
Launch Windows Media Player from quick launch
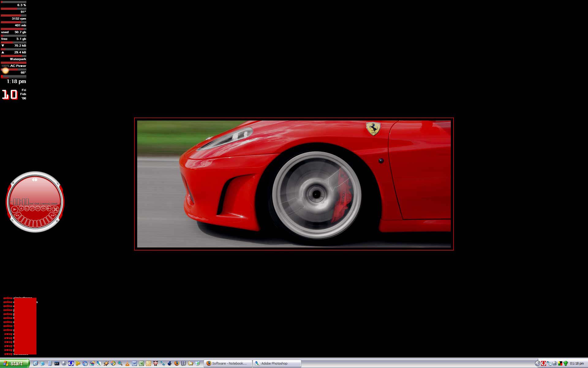pos(113,363)
